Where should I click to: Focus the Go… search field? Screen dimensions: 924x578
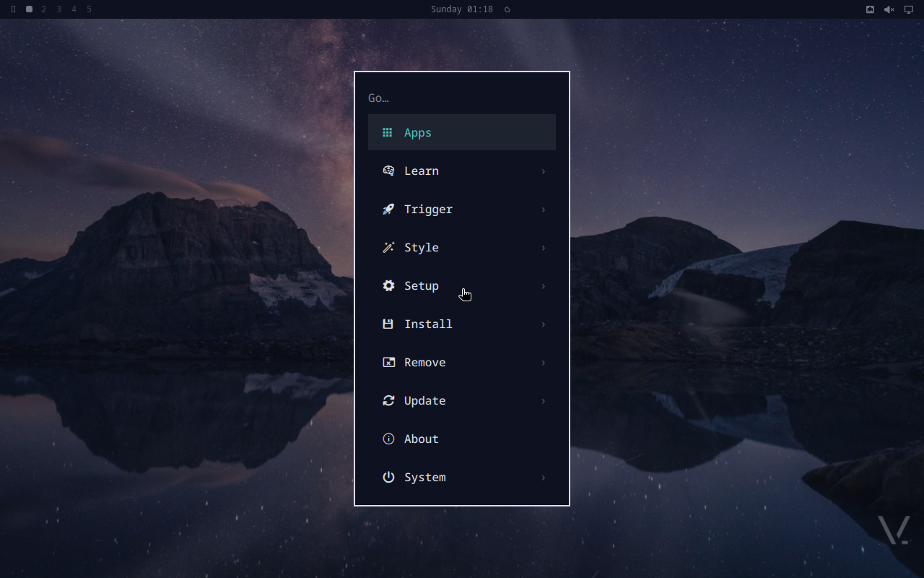[462, 98]
